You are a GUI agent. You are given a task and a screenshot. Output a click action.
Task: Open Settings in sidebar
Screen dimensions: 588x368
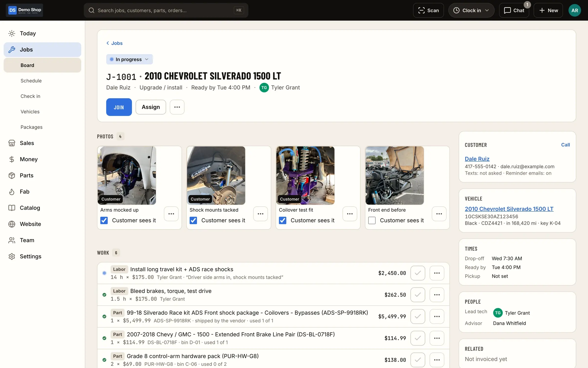tap(42, 256)
